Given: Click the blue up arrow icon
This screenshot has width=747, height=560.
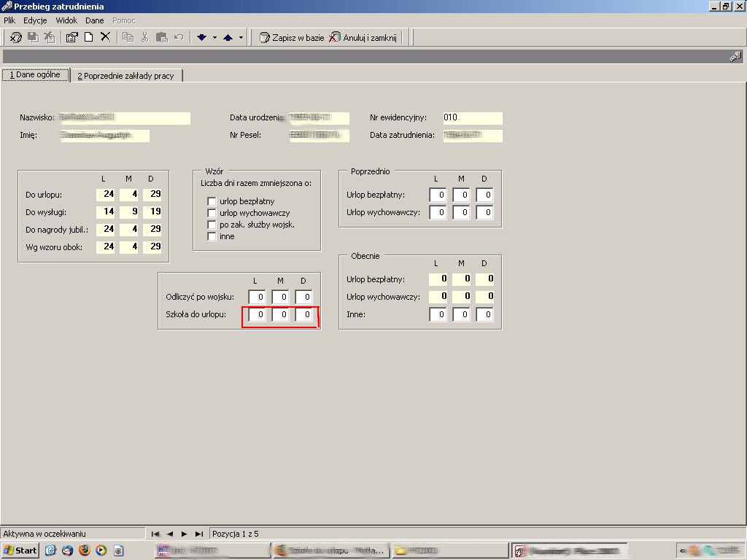Looking at the screenshot, I should (228, 38).
